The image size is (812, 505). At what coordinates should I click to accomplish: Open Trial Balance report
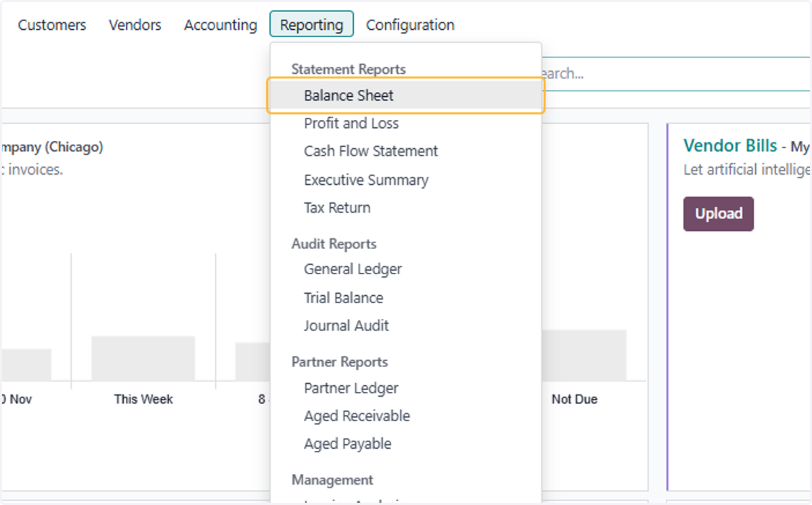point(406,298)
